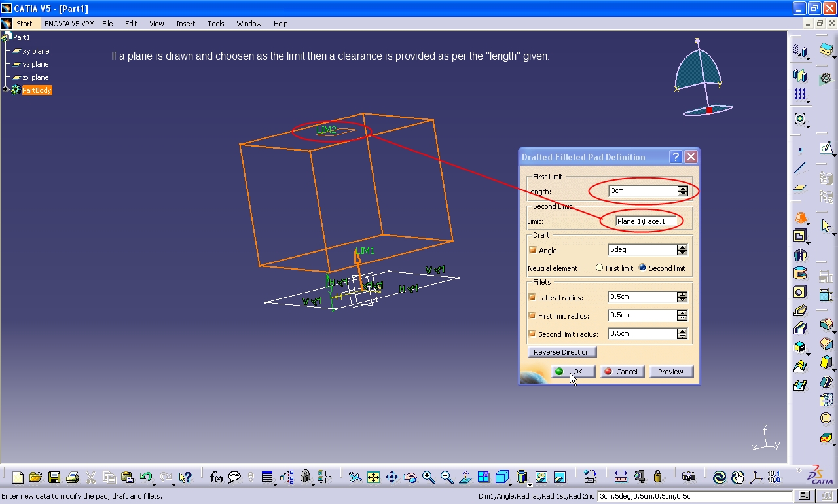Open the Tools menu

coord(216,24)
